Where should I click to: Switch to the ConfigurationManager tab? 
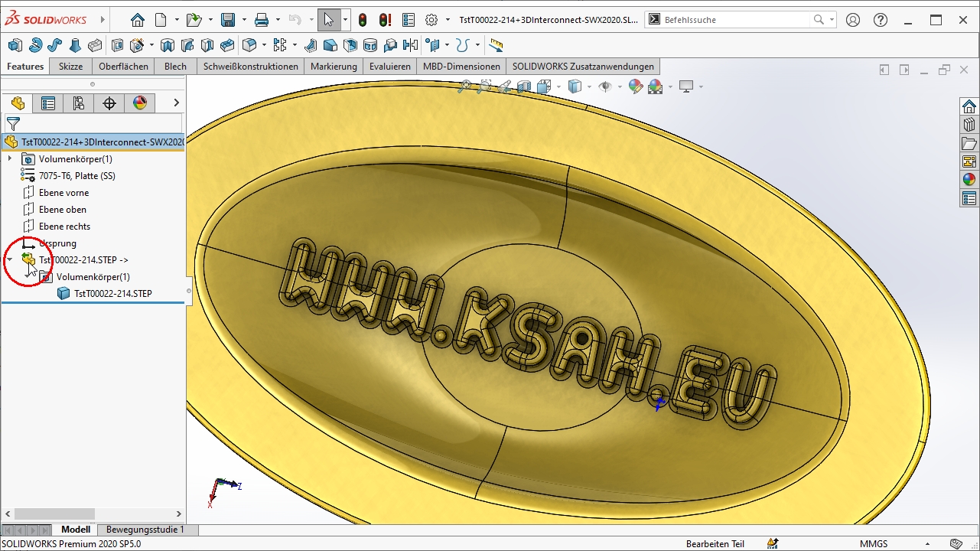pos(79,103)
